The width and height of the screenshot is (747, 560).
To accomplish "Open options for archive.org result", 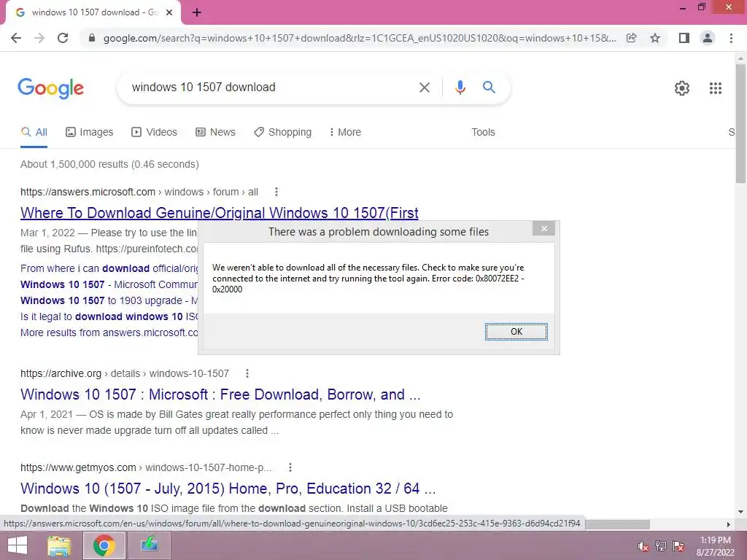I will [247, 373].
